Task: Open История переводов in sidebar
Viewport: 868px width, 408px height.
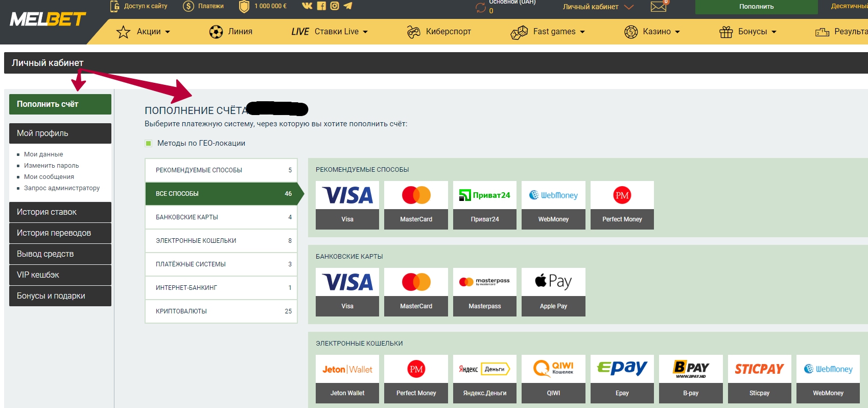Action: tap(60, 233)
